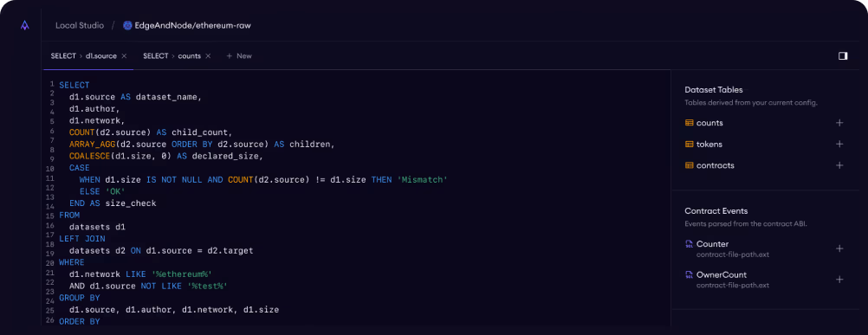
Task: Select the tokens table name
Action: pyautogui.click(x=709, y=145)
